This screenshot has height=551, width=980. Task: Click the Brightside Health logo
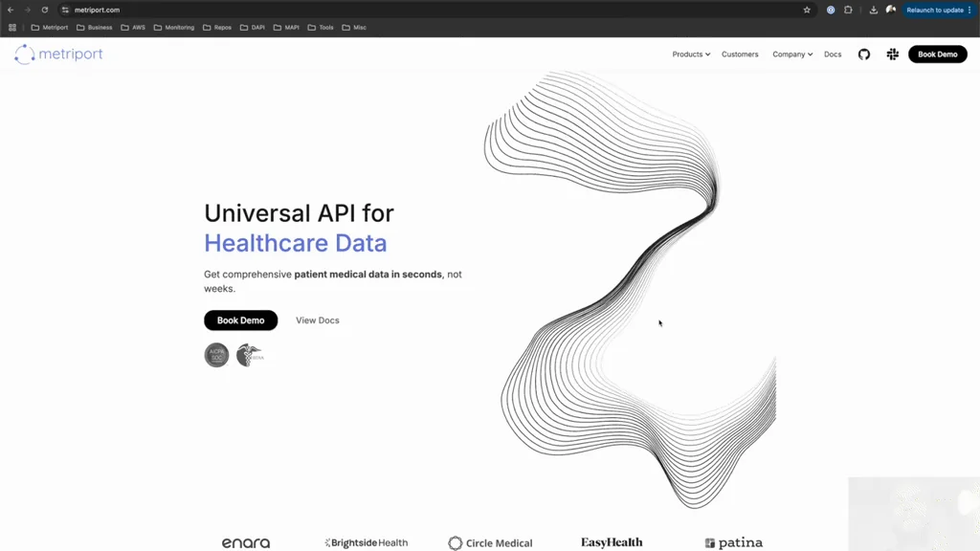367,543
